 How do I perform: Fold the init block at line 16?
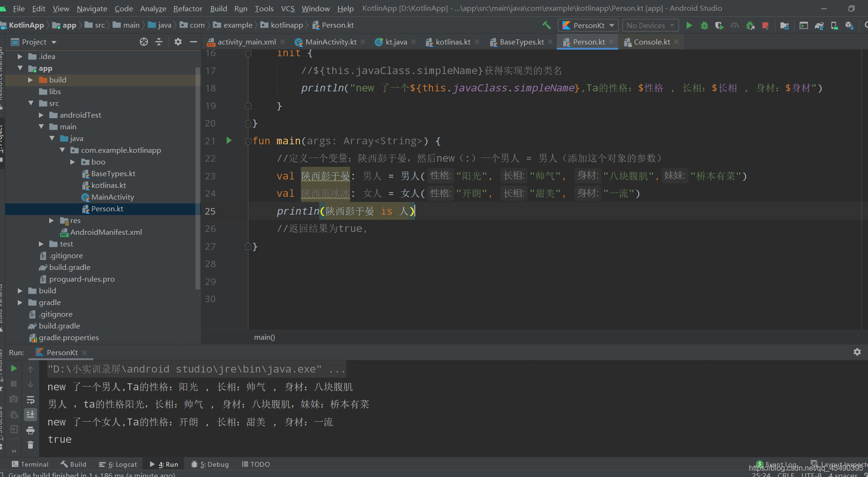pos(248,53)
